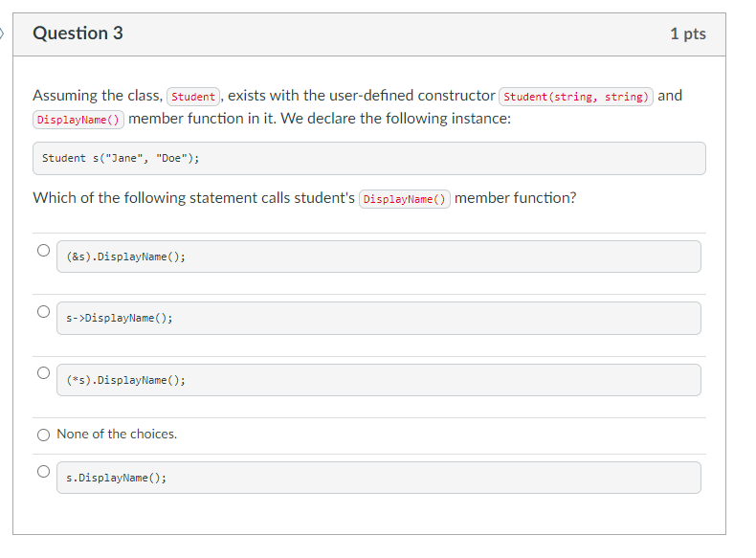Click the "1 pts" points label
Screen dimensions: 756x558
click(687, 34)
